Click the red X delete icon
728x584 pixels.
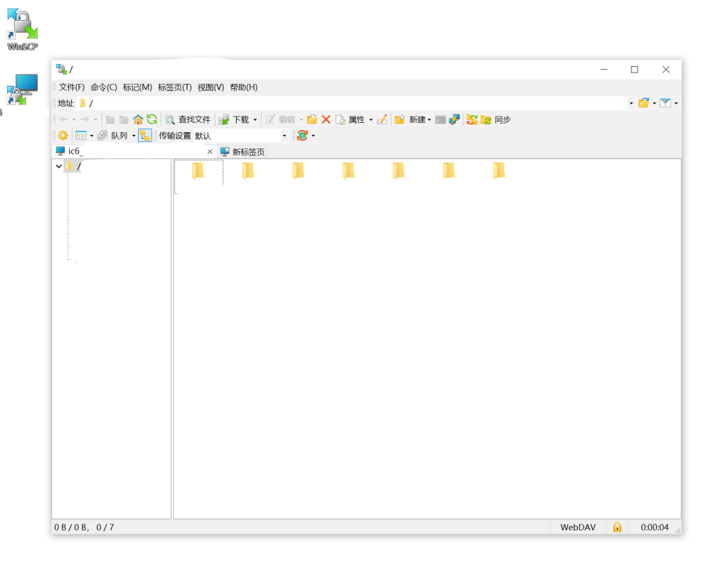coord(326,119)
